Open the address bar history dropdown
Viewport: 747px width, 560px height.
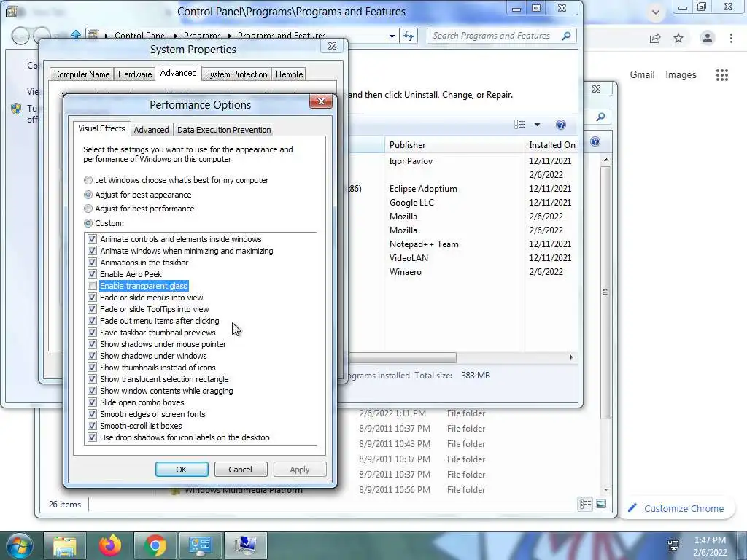[x=392, y=36]
